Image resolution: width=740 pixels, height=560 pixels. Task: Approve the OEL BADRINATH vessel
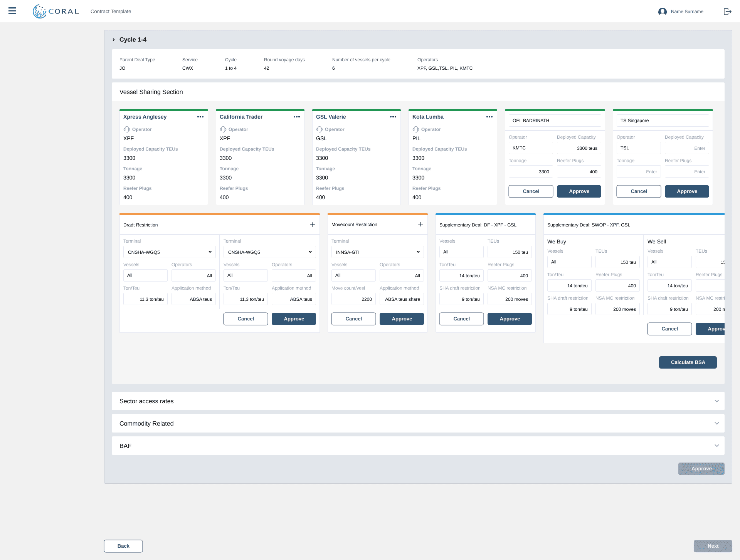579,191
